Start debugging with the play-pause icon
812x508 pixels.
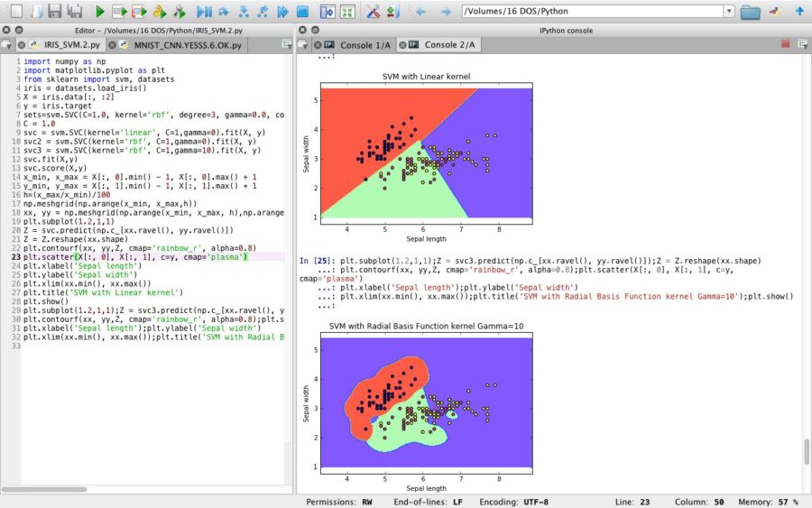pos(204,11)
